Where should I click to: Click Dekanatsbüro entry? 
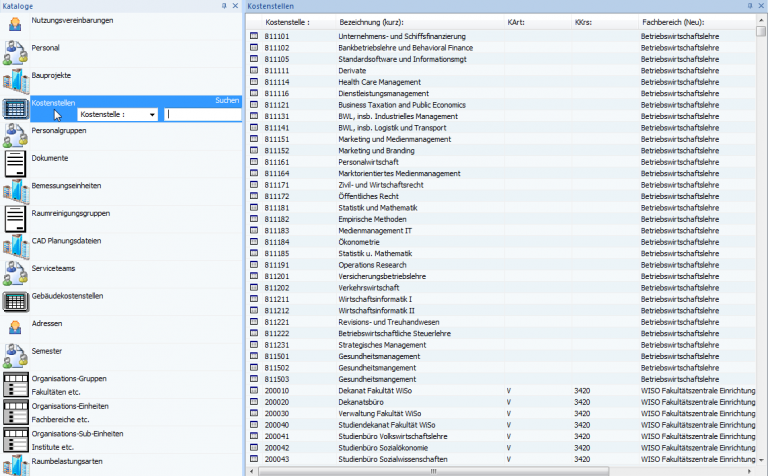point(361,402)
